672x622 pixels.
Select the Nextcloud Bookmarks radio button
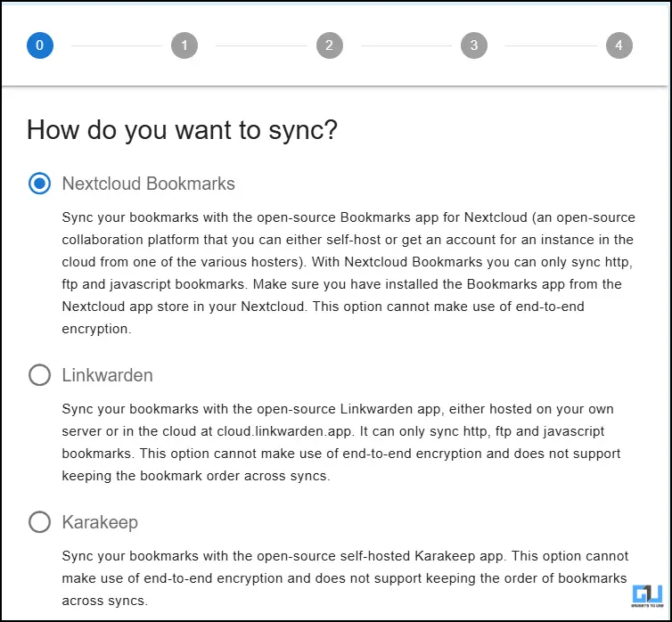40,184
